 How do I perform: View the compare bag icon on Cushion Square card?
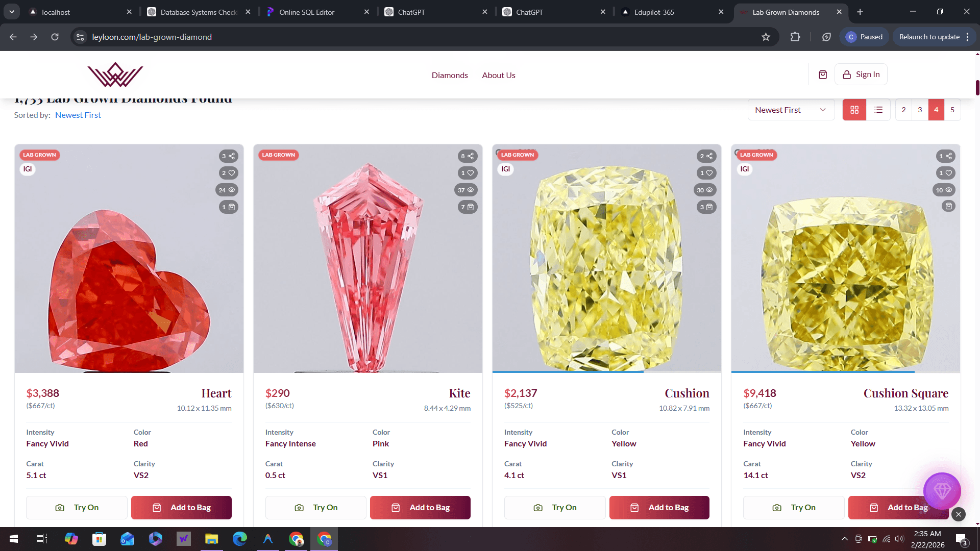(x=948, y=206)
